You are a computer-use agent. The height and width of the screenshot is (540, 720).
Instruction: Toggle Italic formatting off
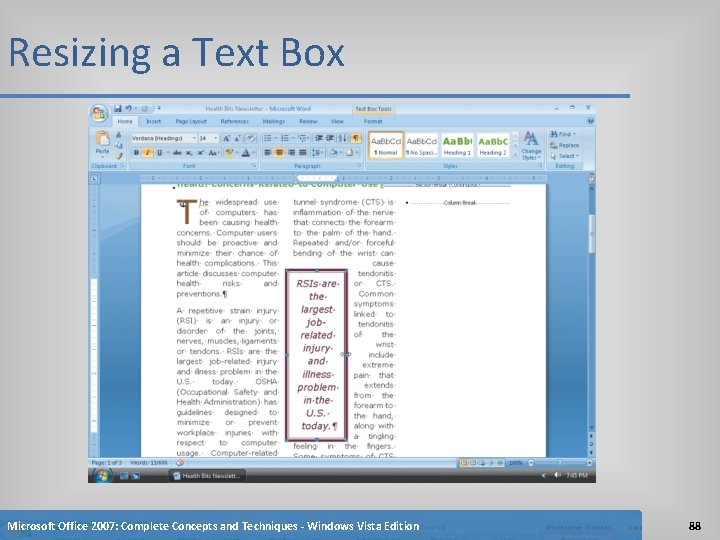[147, 153]
